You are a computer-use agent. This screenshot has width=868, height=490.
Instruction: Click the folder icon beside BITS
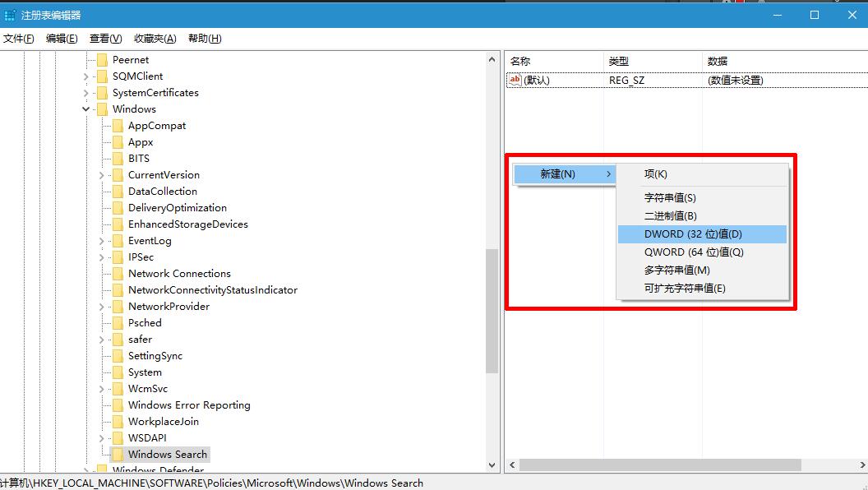(117, 159)
